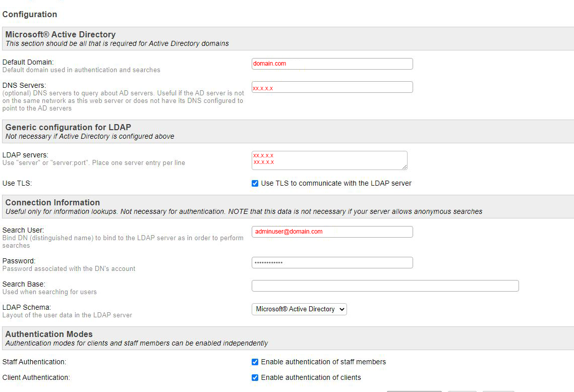
Task: Click the Connection Information section header
Action: coord(52,202)
